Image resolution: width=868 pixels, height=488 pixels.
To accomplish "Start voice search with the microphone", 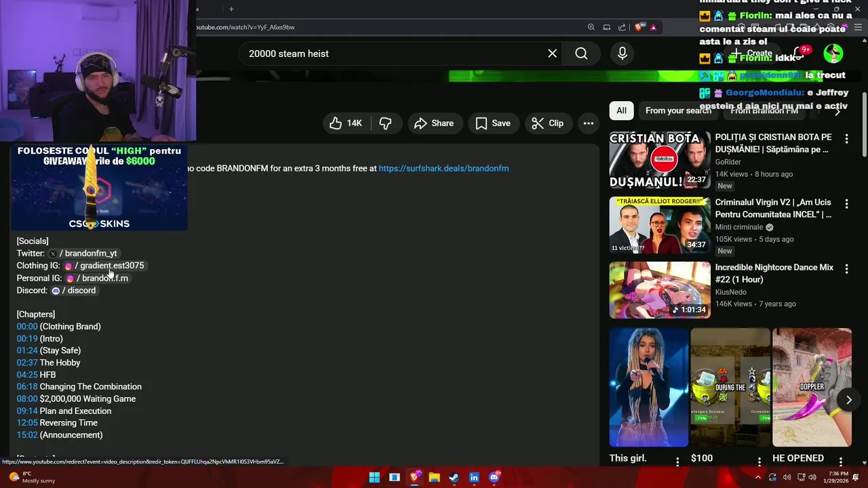I will coord(623,54).
